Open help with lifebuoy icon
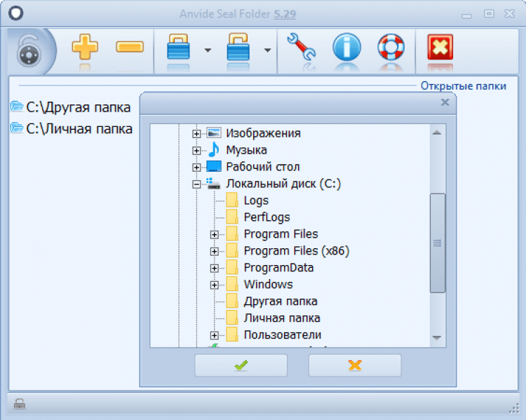Screen dimensions: 526x420 pyautogui.click(x=391, y=47)
